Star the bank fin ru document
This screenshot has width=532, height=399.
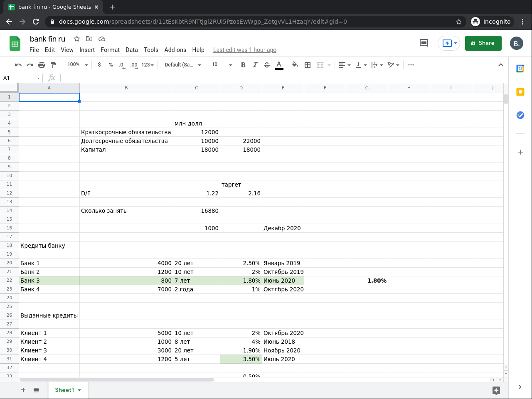point(77,39)
